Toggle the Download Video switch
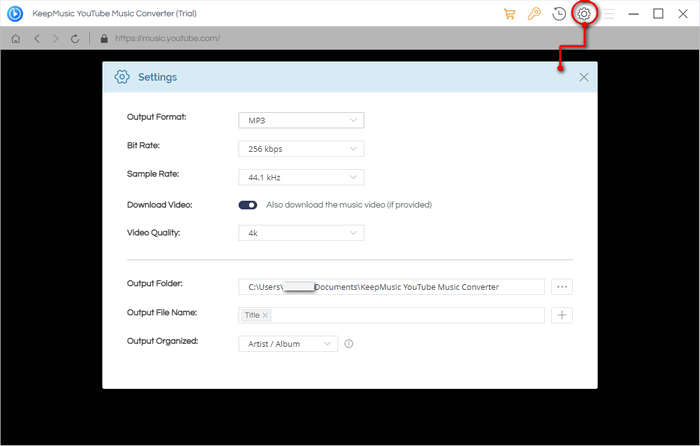Screen dimensions: 700x446 pos(248,205)
